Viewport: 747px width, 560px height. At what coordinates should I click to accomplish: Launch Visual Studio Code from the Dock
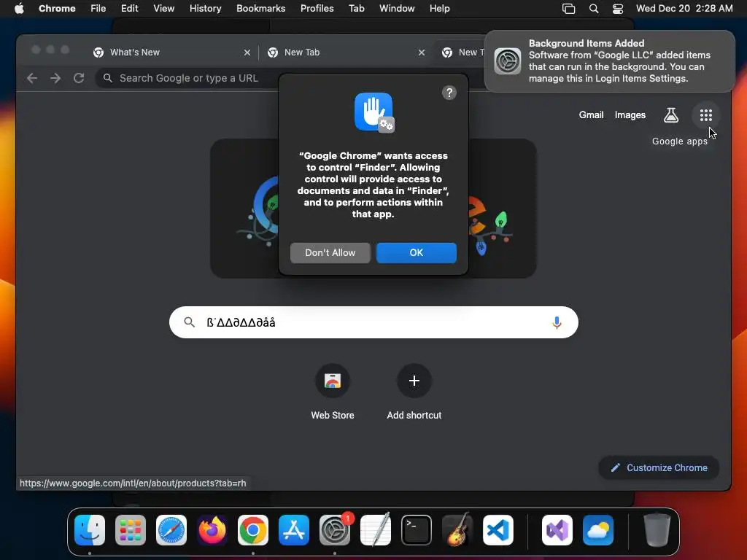498,530
